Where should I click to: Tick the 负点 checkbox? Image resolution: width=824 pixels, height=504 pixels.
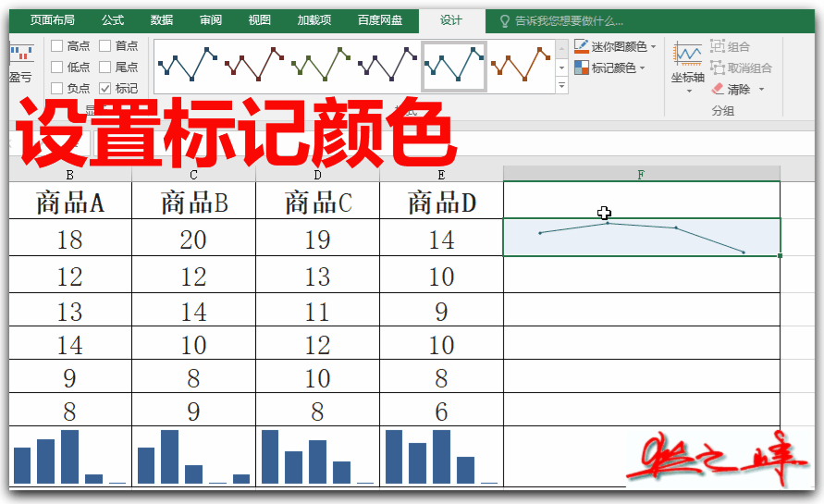point(56,88)
